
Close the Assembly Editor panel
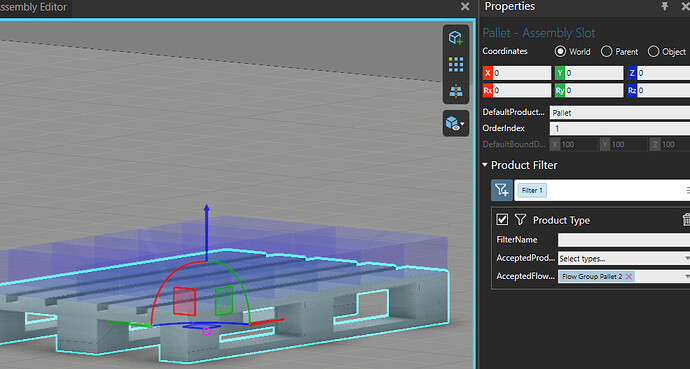click(465, 6)
